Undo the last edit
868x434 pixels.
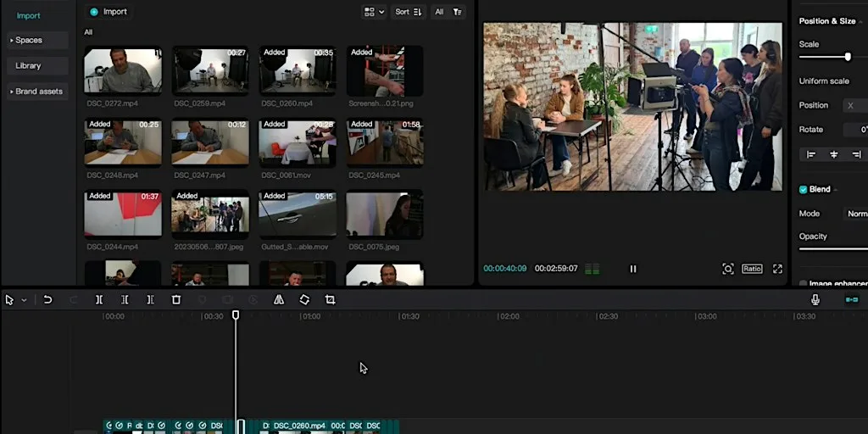(47, 299)
